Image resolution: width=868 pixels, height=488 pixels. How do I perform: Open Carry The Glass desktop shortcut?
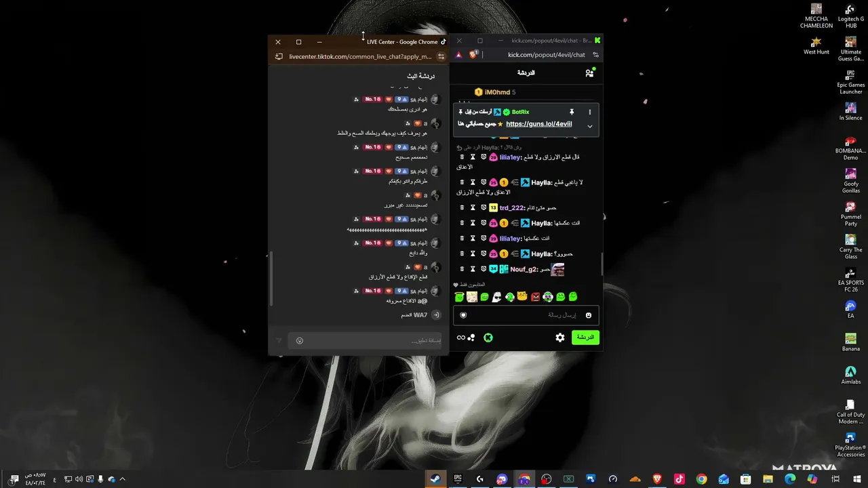(x=851, y=247)
